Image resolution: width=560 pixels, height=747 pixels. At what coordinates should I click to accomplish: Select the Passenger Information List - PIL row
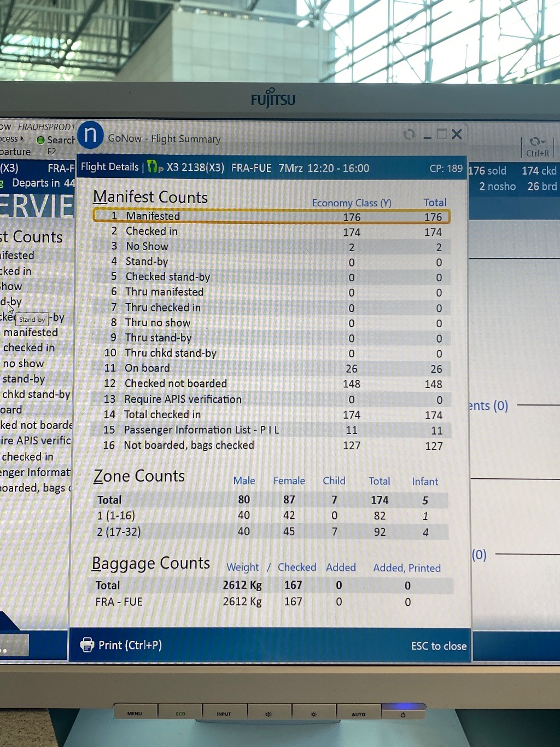[271, 430]
